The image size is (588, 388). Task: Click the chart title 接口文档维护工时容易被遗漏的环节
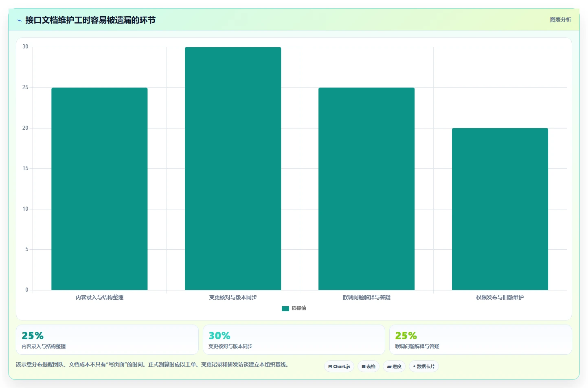click(x=90, y=20)
